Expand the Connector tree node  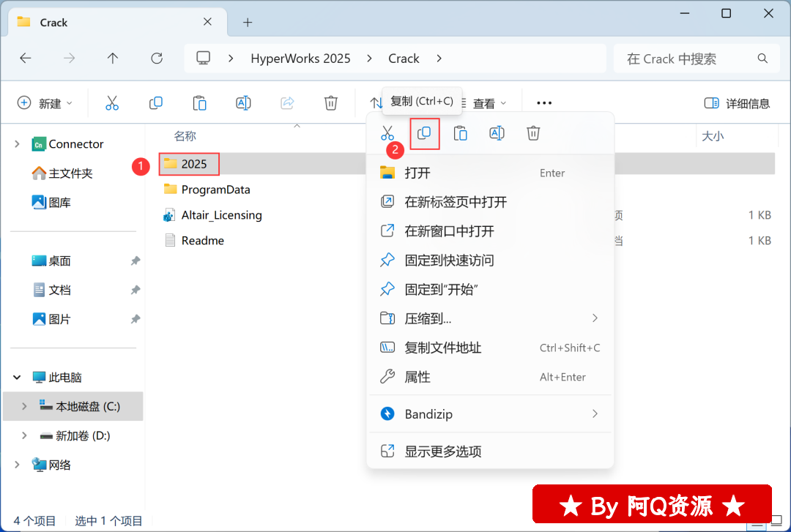[17, 144]
